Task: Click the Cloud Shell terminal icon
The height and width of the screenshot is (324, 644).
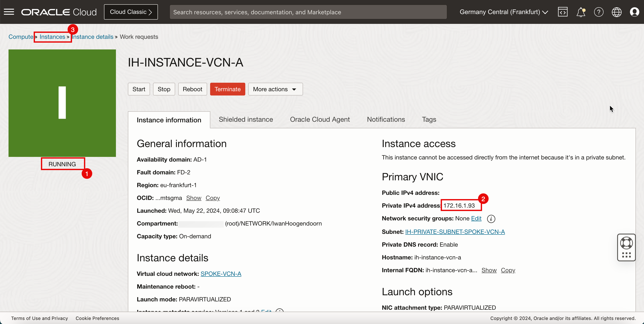Action: [563, 12]
